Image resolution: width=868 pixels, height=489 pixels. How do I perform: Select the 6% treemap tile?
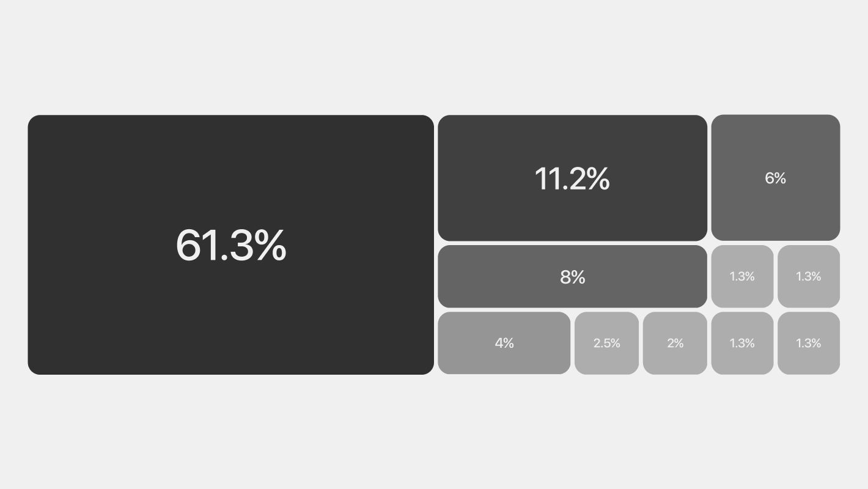coord(775,208)
